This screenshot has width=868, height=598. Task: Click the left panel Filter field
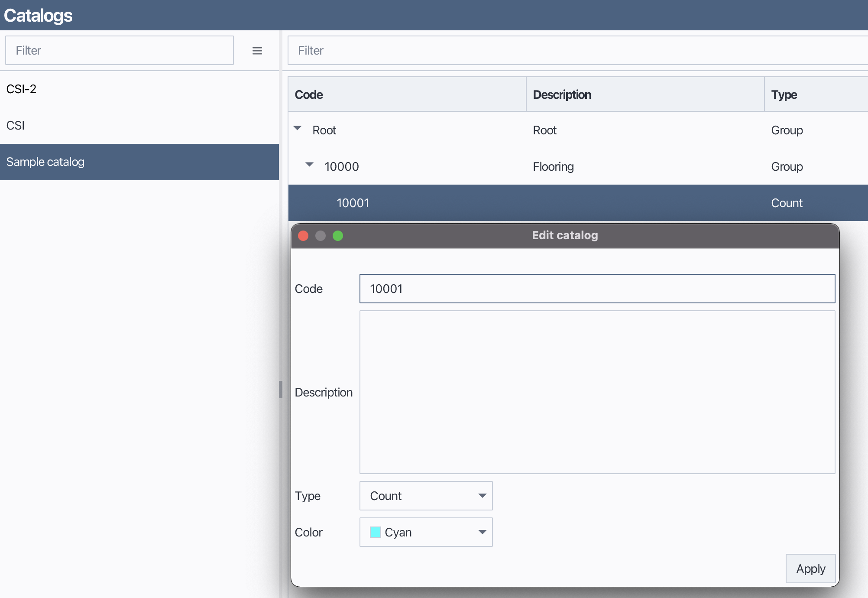pos(120,50)
